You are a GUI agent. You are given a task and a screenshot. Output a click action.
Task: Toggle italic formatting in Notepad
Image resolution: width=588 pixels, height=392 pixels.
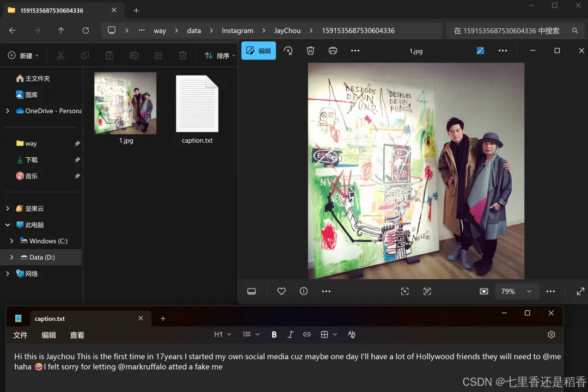click(290, 335)
